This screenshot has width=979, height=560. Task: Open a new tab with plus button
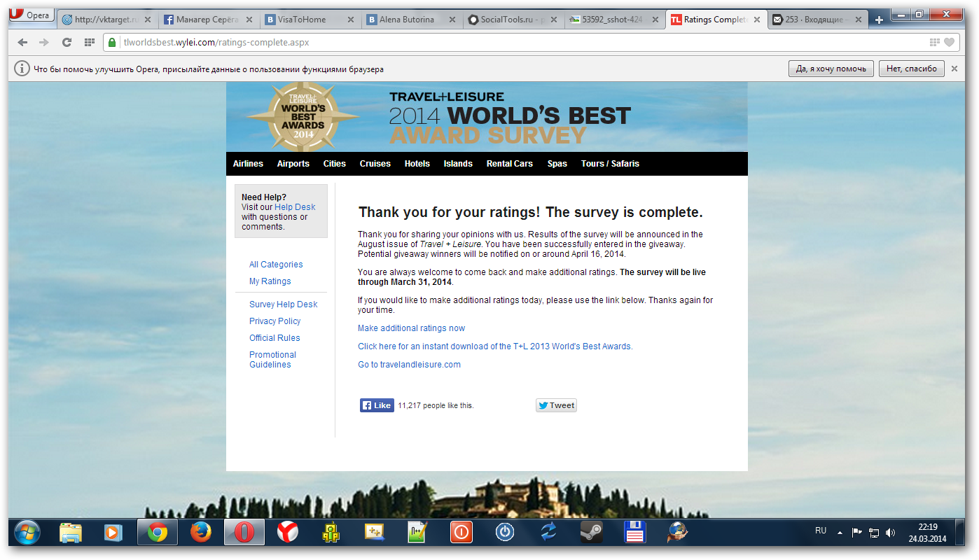coord(880,20)
